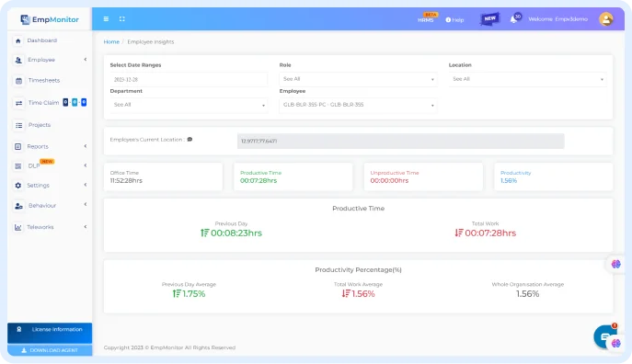Expand the DLP submenu chevron
This screenshot has height=364, width=632.
[x=86, y=165]
